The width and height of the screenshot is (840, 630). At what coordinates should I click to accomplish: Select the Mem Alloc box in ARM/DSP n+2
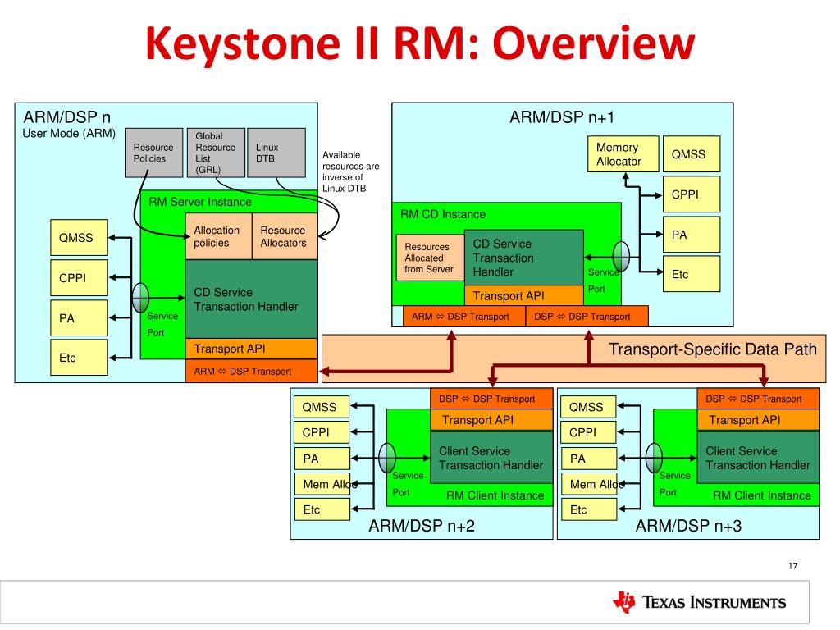click(322, 484)
